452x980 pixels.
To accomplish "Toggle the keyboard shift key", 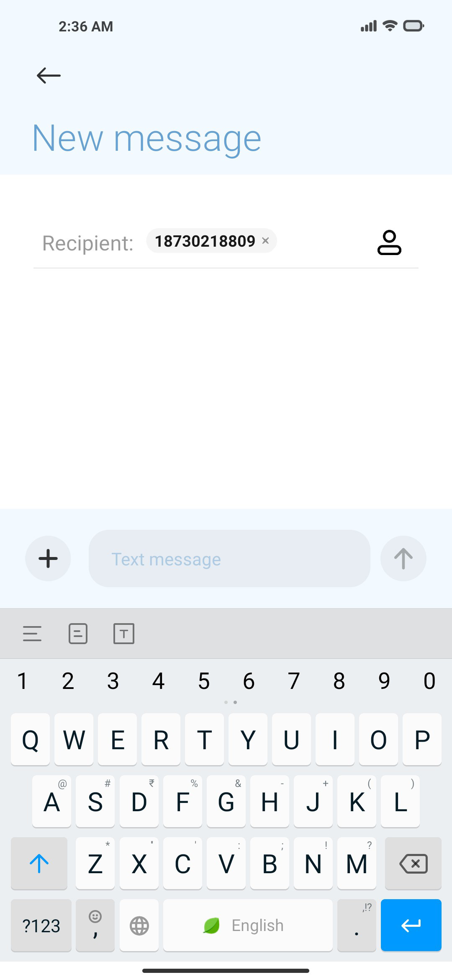I will coord(39,864).
